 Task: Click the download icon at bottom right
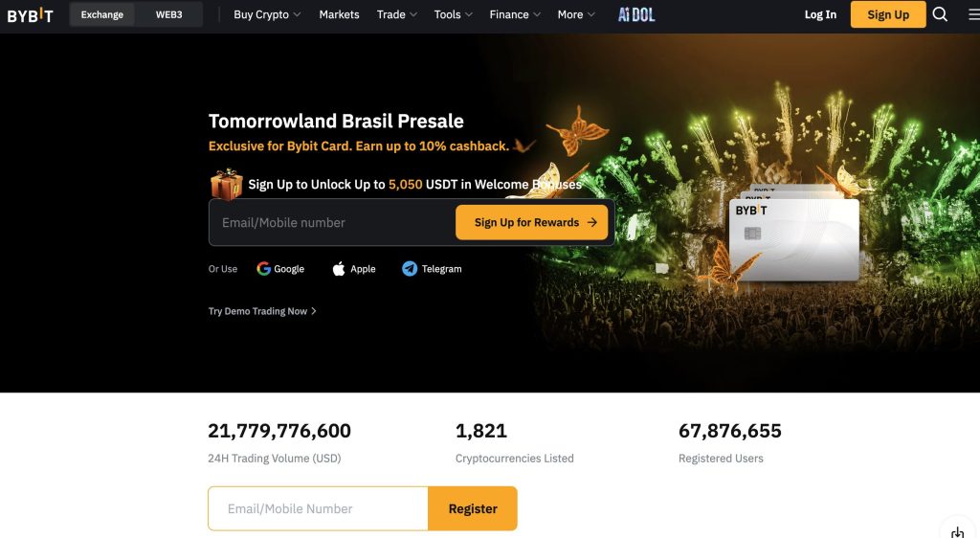pos(957,531)
